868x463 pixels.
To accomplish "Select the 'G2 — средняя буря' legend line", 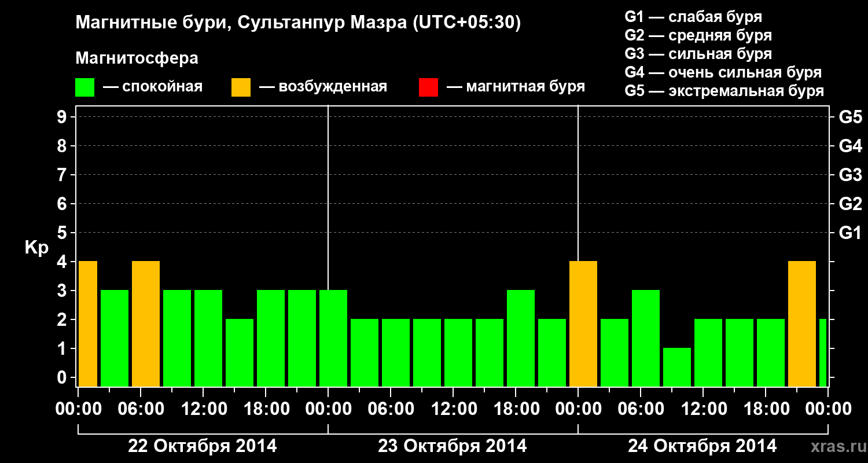I will coord(698,35).
